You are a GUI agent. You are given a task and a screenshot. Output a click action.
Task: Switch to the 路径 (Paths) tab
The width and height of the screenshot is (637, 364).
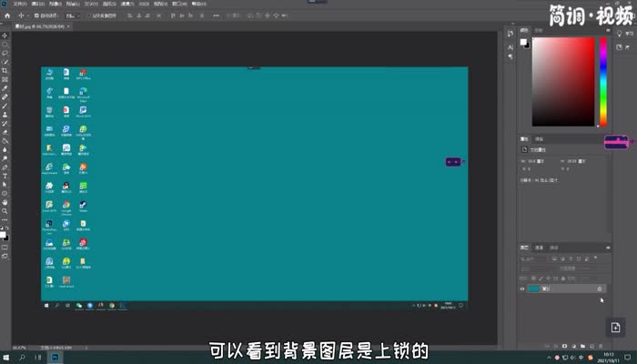pos(553,248)
